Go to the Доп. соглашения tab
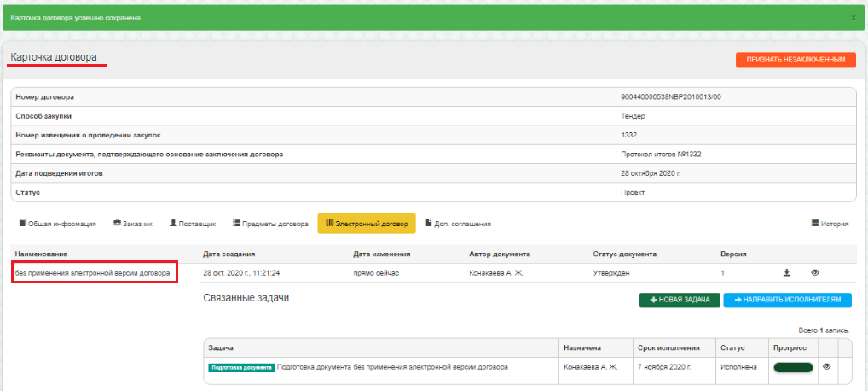868x391 pixels. pyautogui.click(x=458, y=224)
